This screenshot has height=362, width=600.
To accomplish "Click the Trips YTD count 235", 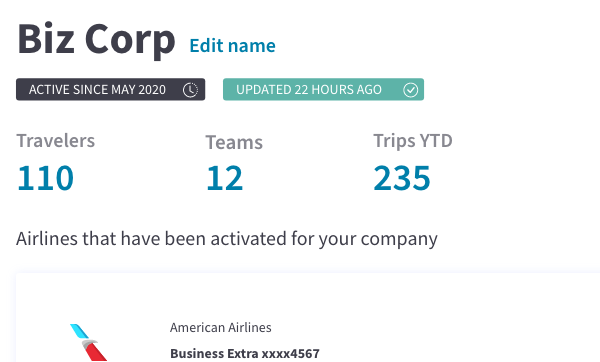I will pos(402,178).
